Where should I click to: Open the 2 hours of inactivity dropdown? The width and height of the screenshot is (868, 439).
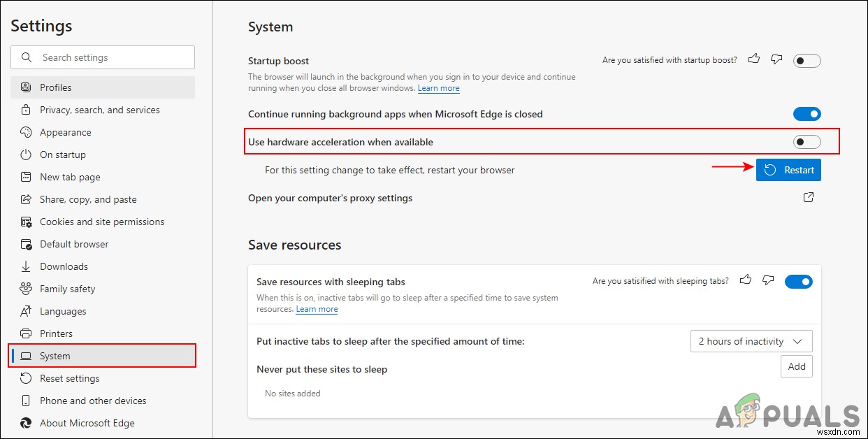[751, 341]
